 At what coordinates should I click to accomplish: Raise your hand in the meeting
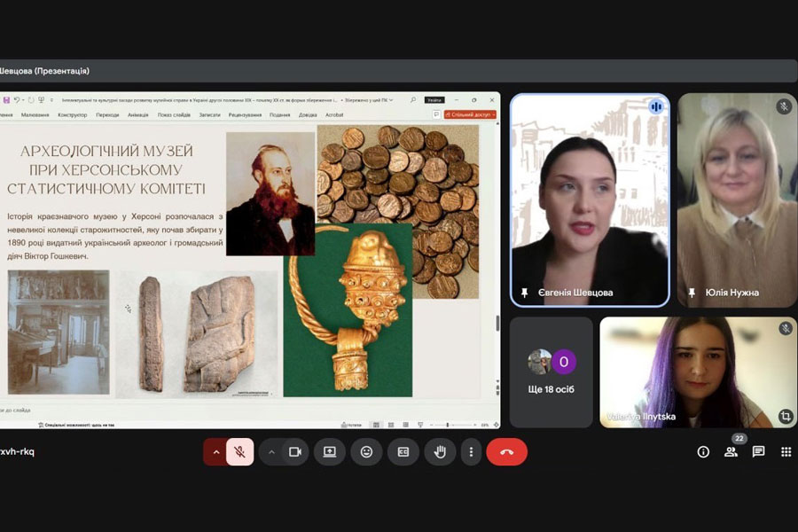440,452
